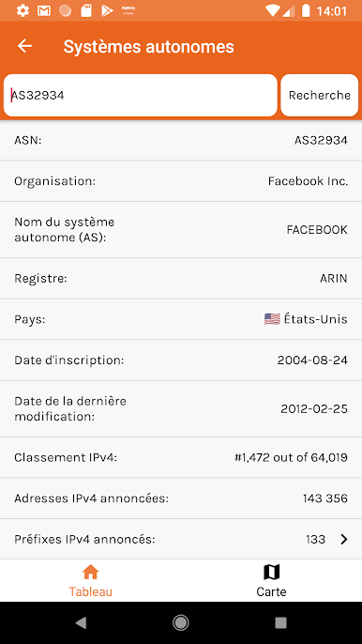Viewport: 362px width, 644px height.
Task: Tap the Android recent apps square
Action: (x=280, y=622)
